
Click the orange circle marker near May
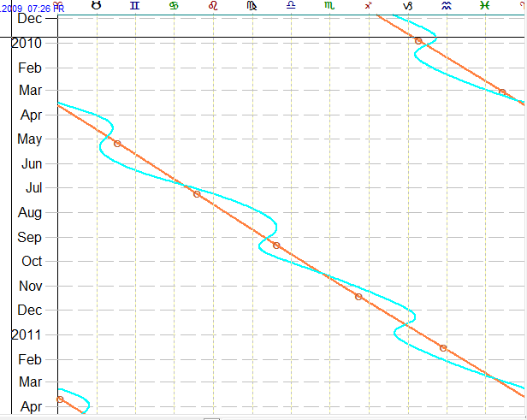pyautogui.click(x=117, y=144)
